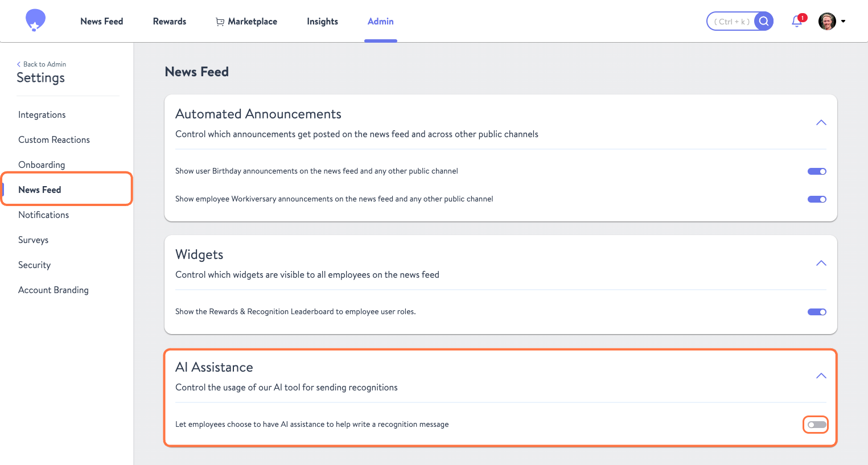Viewport: 868px width, 465px height.
Task: Collapse the Automated Announcements section
Action: pyautogui.click(x=821, y=122)
